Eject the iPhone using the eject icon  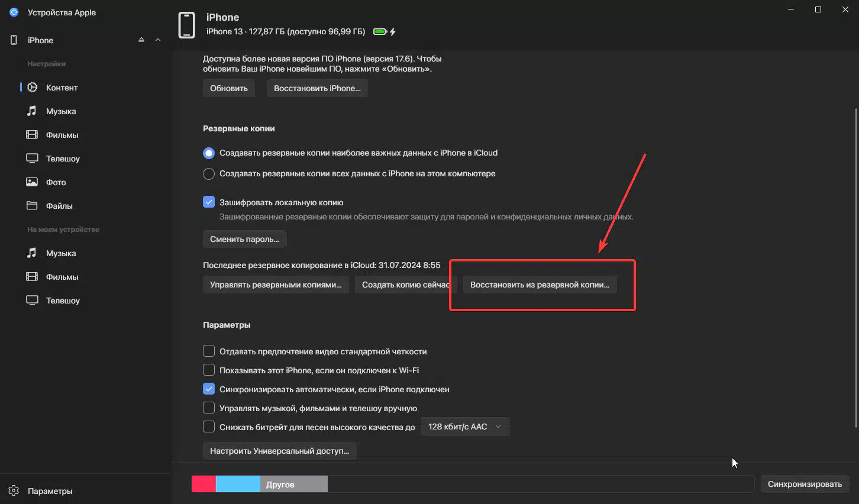tap(141, 40)
